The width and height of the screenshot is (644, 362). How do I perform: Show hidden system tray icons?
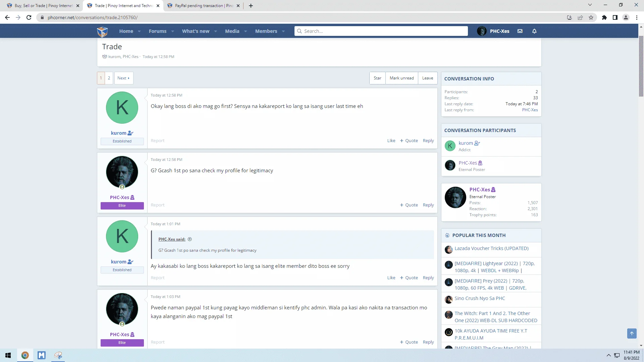coord(608,355)
